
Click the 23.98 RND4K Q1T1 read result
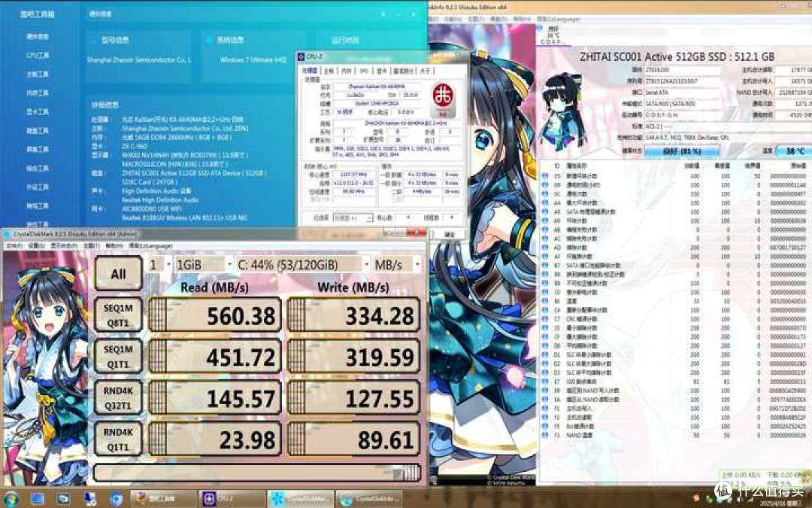(x=215, y=440)
